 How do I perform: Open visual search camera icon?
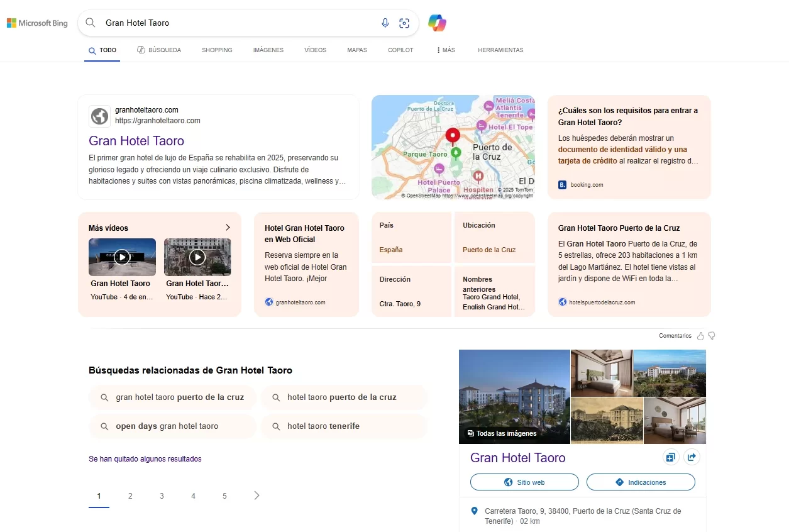[404, 23]
